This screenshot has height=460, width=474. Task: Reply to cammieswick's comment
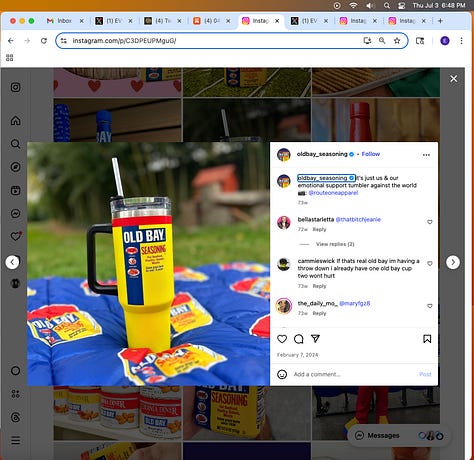[x=319, y=286]
